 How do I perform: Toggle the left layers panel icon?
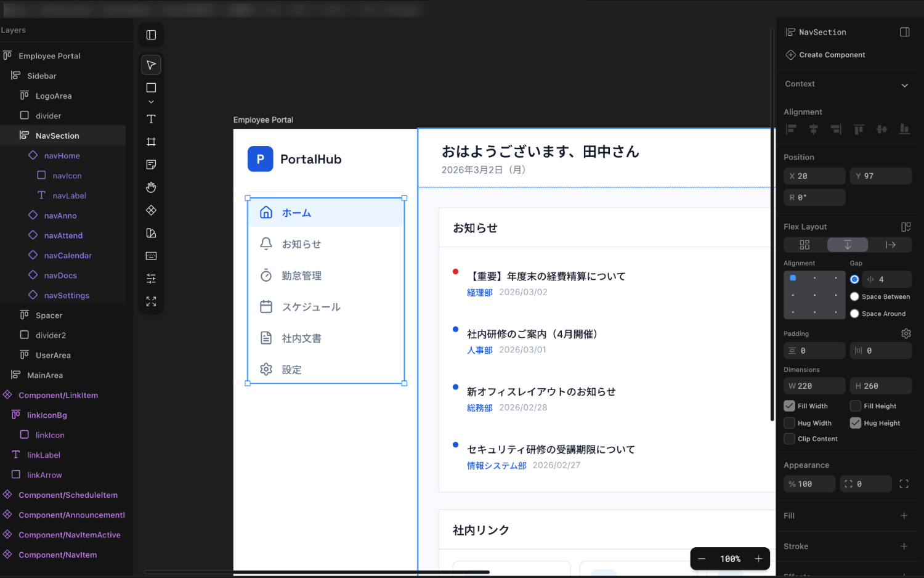pyautogui.click(x=151, y=35)
